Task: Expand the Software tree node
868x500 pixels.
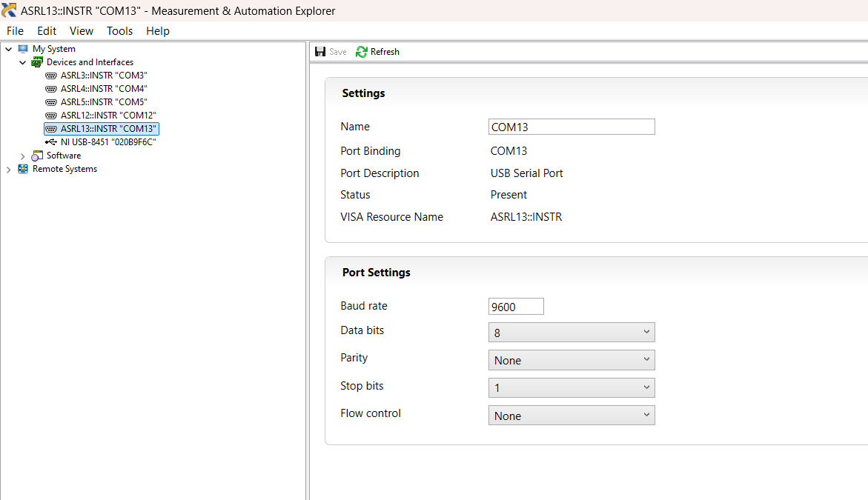Action: [23, 156]
